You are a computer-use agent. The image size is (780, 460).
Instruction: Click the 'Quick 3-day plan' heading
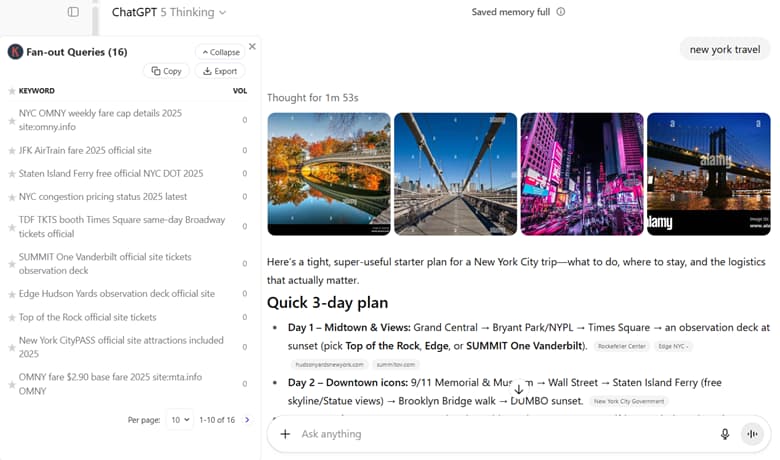point(327,302)
